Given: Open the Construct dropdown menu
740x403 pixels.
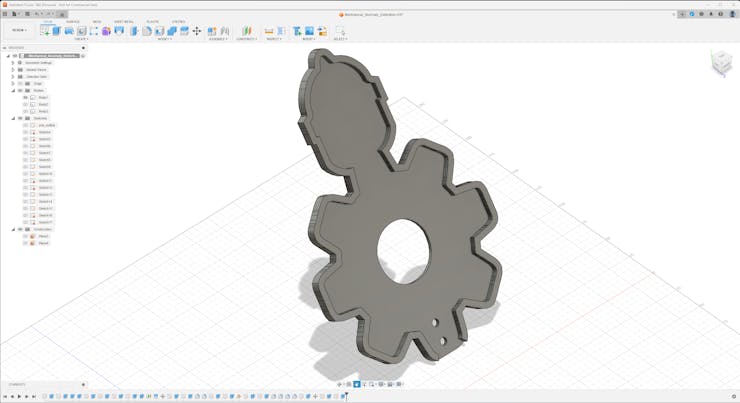Looking at the screenshot, I should (x=246, y=39).
